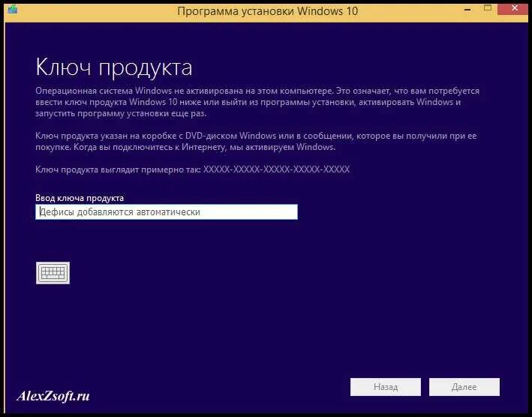
Task: Click the heading "Ключ продукта"
Action: pos(114,67)
